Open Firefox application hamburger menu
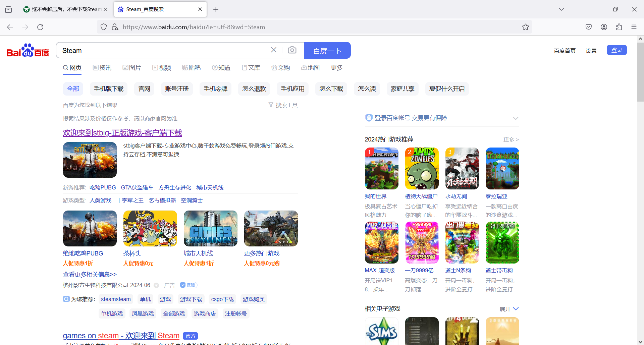This screenshot has width=644, height=345. 634,27
